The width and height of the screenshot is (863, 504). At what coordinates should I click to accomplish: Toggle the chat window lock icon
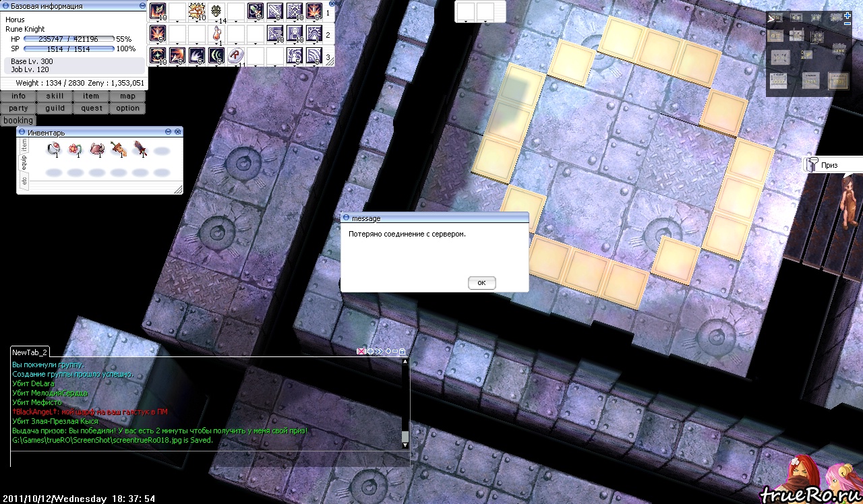(x=403, y=352)
